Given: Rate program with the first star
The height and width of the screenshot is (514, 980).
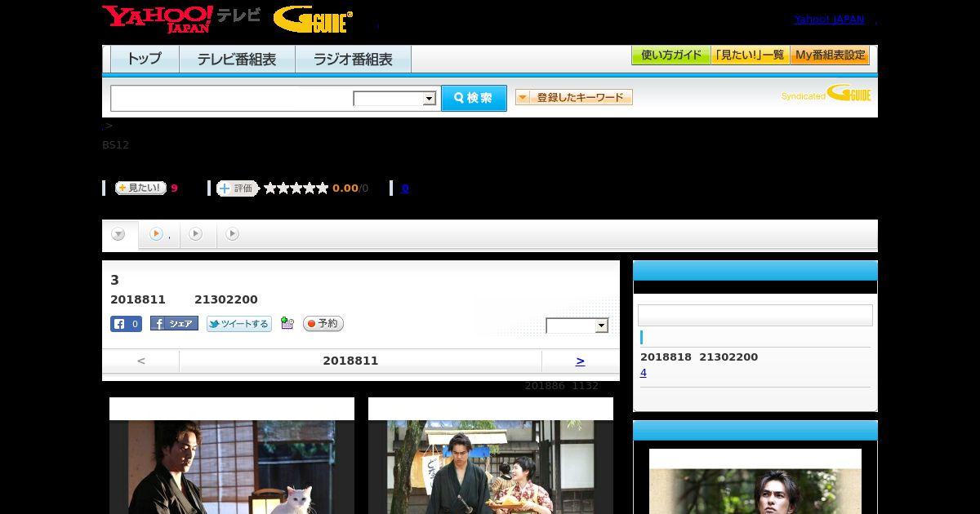Looking at the screenshot, I should (x=270, y=188).
